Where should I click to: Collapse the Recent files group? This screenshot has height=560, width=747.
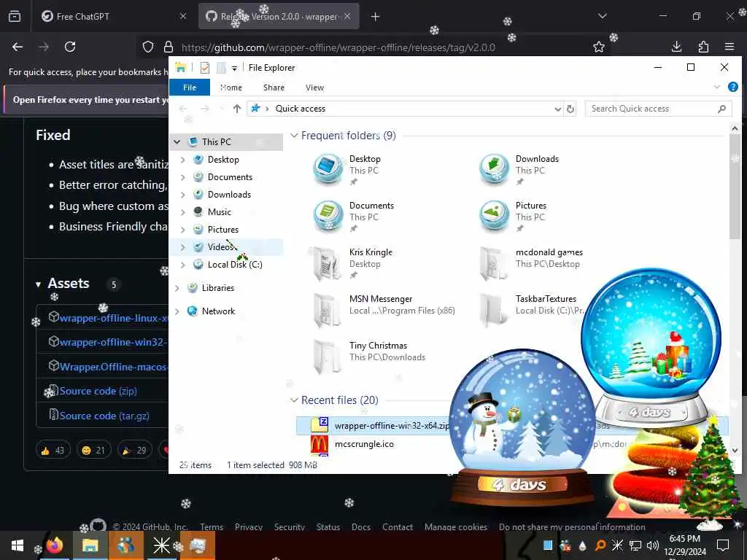point(295,400)
